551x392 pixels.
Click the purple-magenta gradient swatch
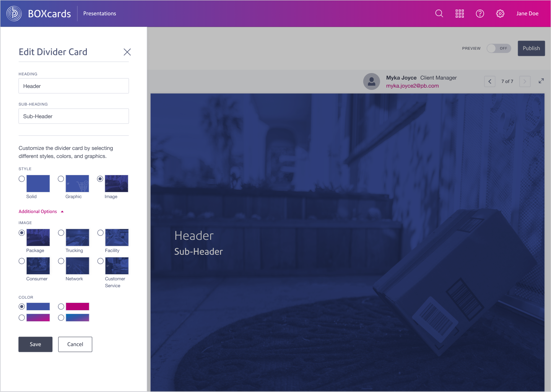38,318
